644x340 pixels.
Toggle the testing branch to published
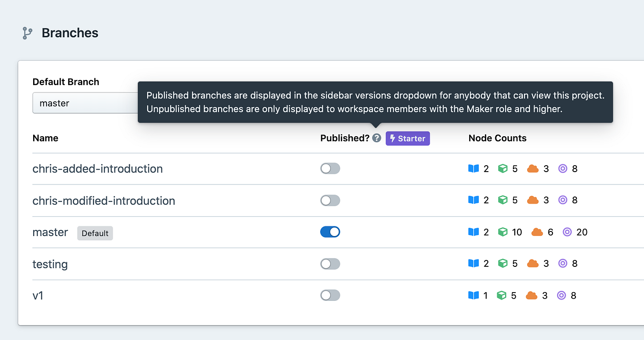tap(330, 263)
